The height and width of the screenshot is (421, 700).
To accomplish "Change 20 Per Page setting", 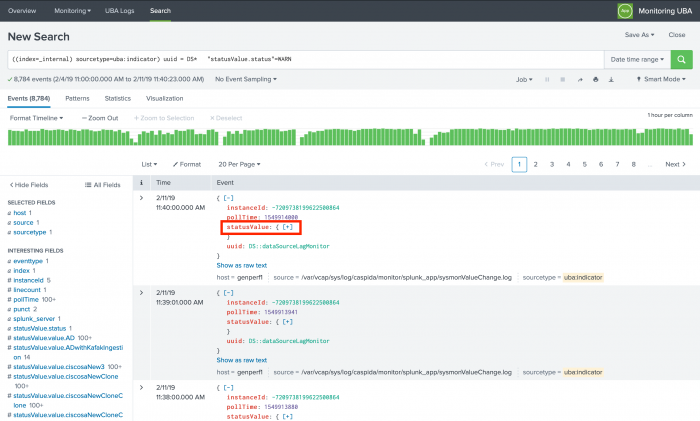I will click(239, 164).
